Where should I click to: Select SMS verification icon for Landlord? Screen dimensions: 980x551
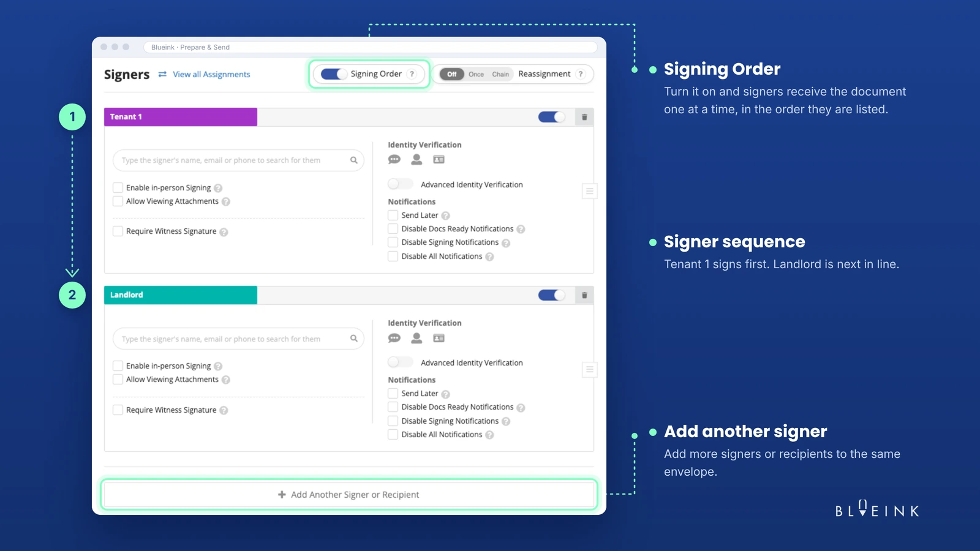pos(394,338)
